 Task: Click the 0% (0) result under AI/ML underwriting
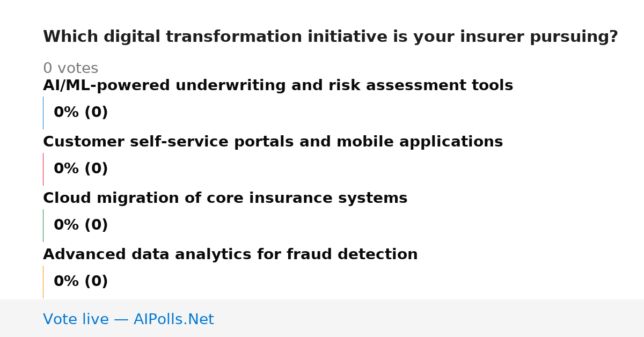click(81, 113)
